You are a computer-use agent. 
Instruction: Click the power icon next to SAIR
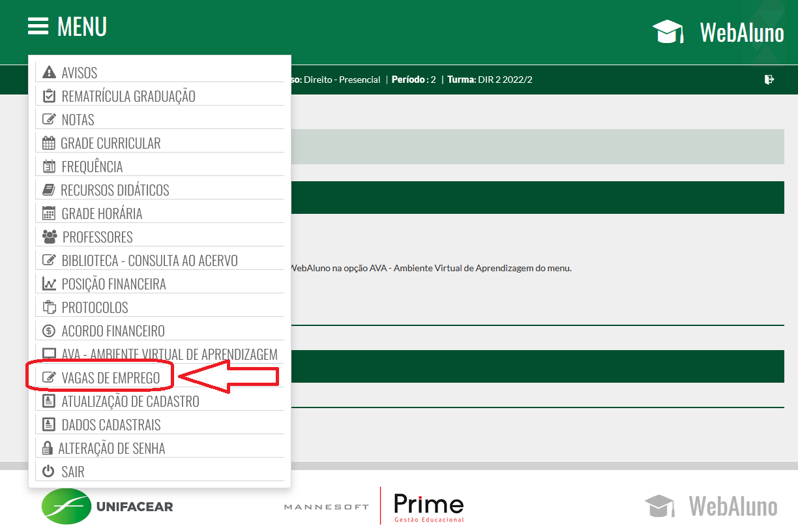coord(48,471)
